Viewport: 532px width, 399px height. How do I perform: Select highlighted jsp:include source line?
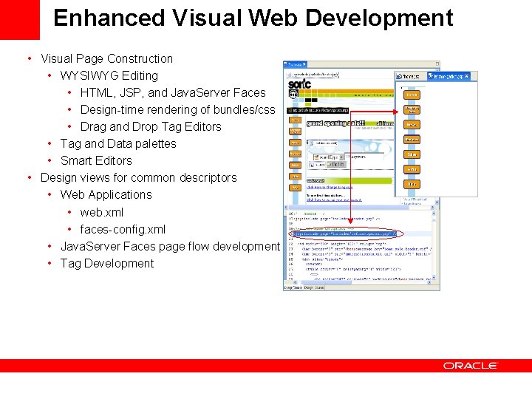pyautogui.click(x=344, y=233)
